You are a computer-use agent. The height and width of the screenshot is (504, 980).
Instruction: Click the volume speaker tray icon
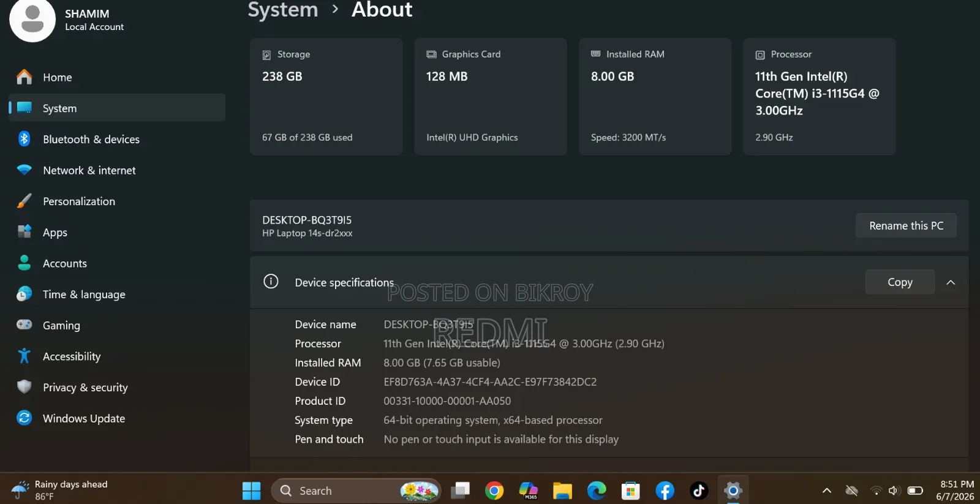click(x=894, y=491)
